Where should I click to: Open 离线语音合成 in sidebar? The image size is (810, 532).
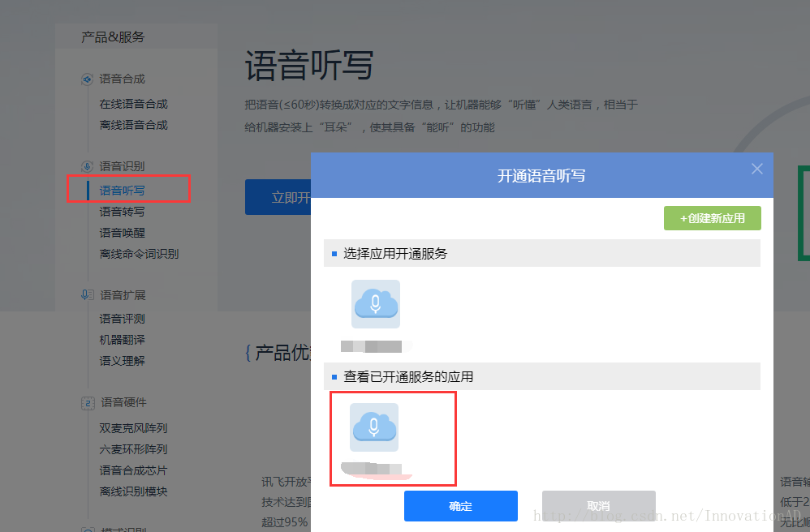pos(134,126)
